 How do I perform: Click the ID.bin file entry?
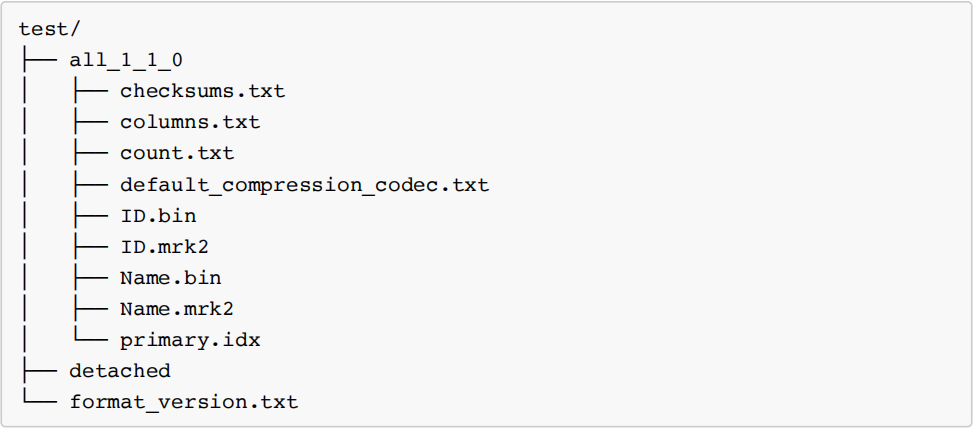[x=158, y=216]
